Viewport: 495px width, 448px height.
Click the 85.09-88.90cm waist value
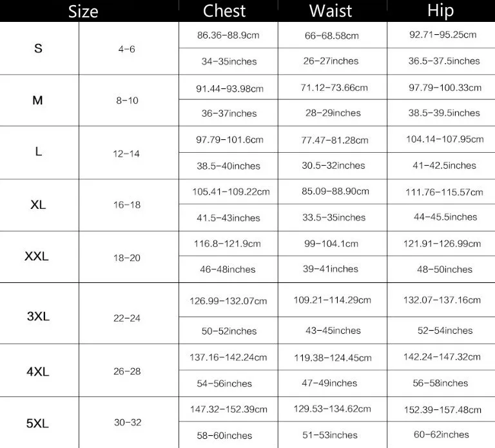(x=335, y=191)
